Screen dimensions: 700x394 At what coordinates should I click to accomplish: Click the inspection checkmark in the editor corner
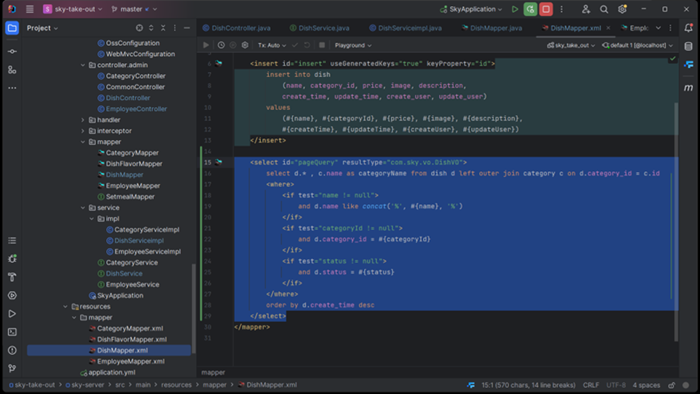(x=672, y=58)
